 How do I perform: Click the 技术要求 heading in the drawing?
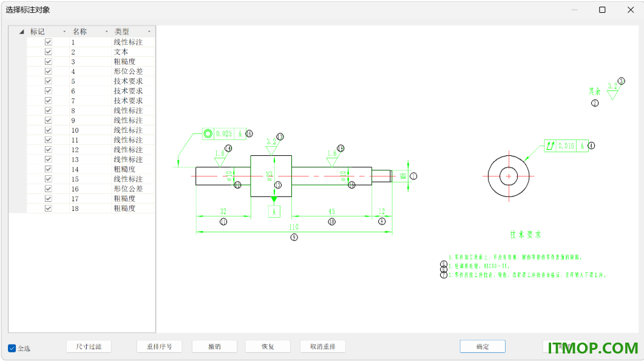pos(526,234)
